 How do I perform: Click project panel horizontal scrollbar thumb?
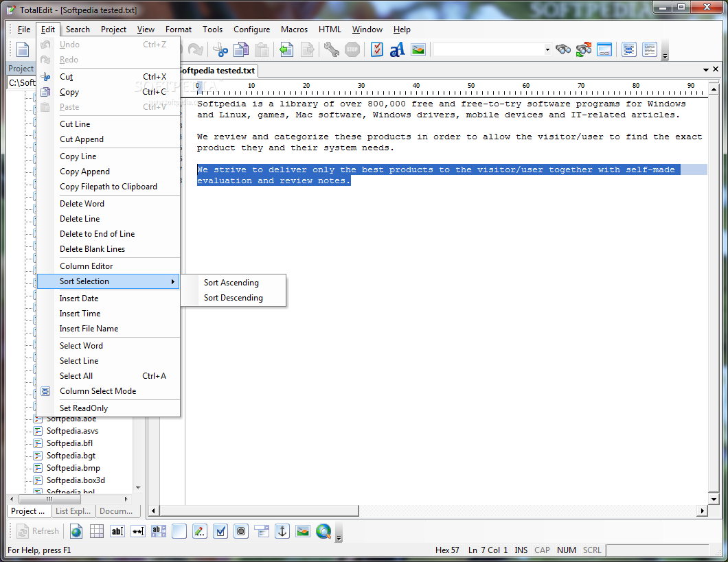49,500
